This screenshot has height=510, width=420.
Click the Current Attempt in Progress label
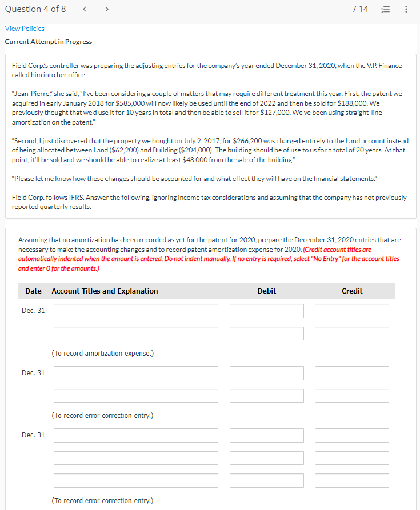click(48, 41)
